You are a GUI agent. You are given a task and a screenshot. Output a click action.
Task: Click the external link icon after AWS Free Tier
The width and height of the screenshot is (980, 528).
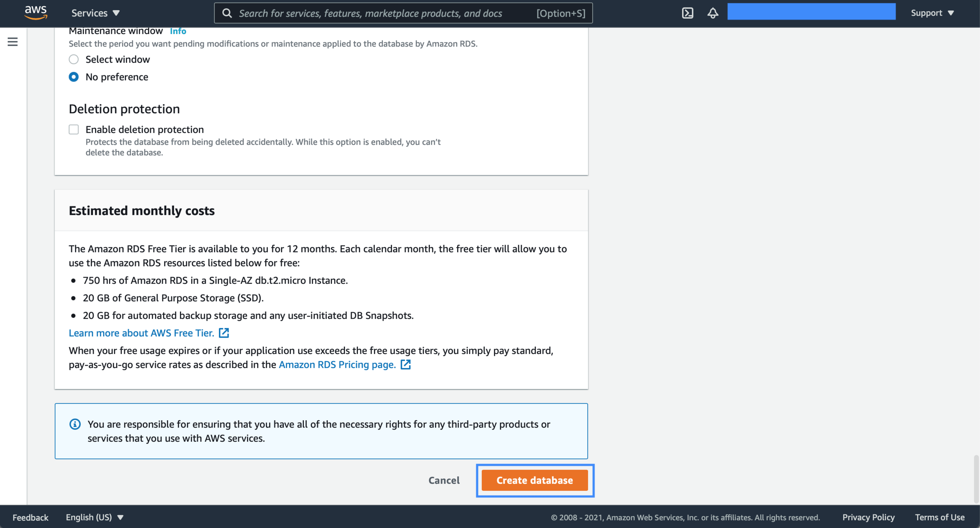(224, 333)
